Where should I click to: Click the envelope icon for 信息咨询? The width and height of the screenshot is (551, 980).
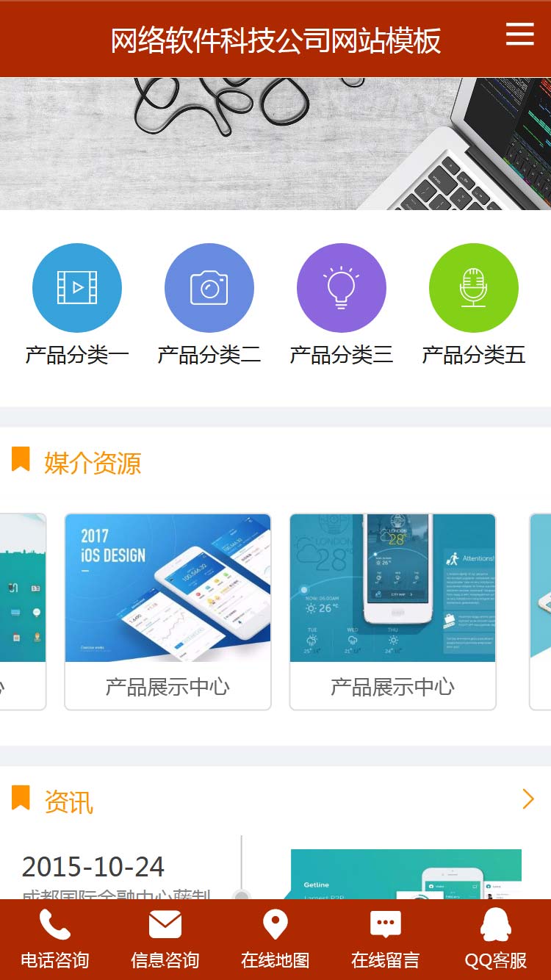click(x=165, y=925)
